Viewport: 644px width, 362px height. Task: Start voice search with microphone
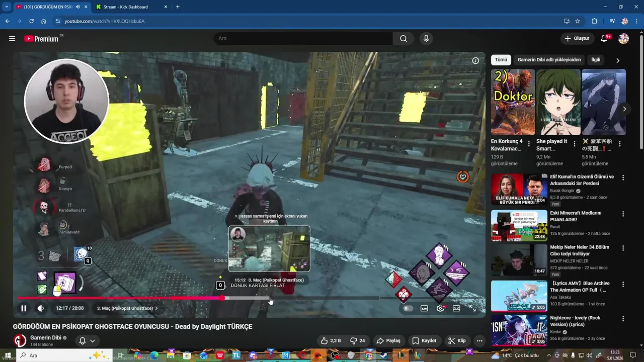click(426, 38)
